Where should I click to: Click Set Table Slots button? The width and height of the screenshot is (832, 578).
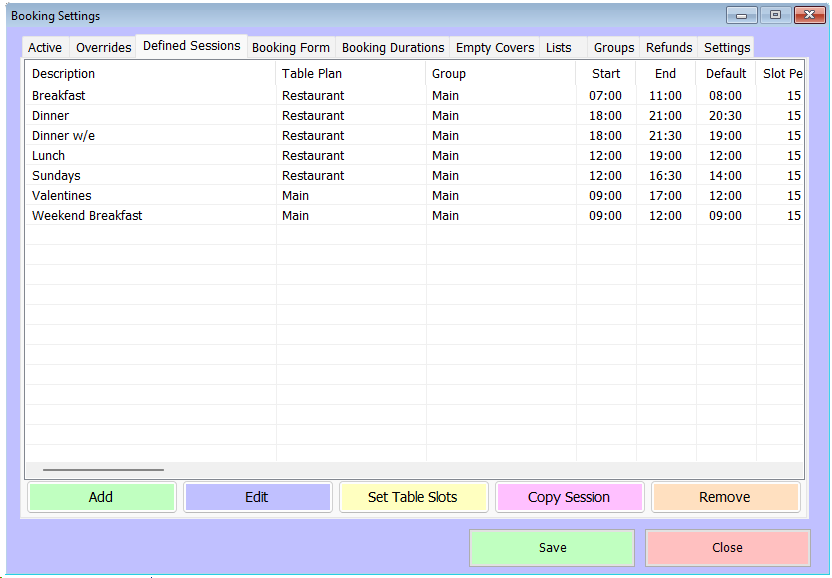click(x=413, y=497)
